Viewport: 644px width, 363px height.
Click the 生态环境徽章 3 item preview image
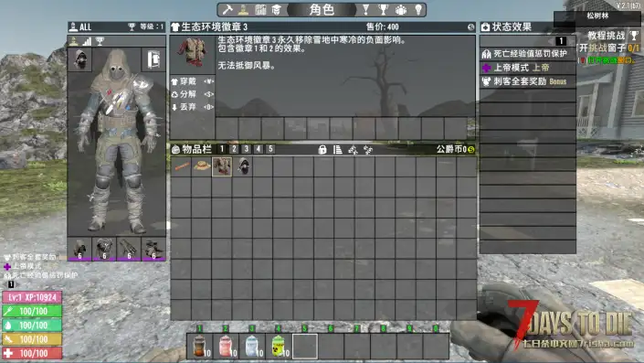[x=193, y=52]
